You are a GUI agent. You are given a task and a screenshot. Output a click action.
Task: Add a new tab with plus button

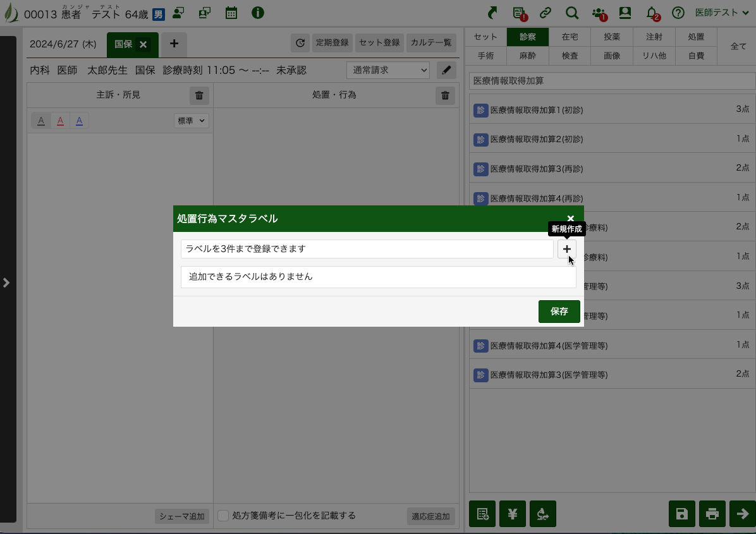[174, 44]
